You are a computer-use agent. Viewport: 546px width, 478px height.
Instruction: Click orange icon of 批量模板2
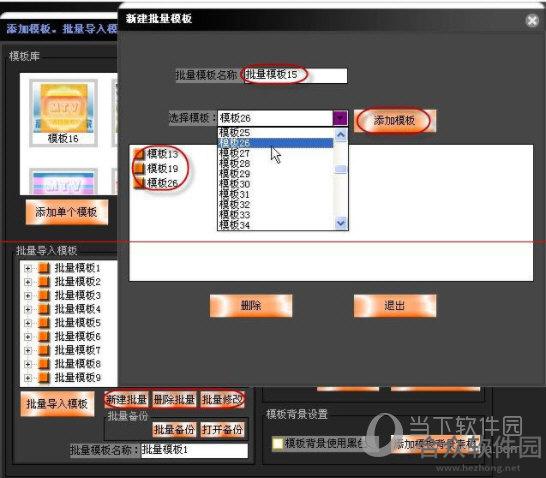44,281
